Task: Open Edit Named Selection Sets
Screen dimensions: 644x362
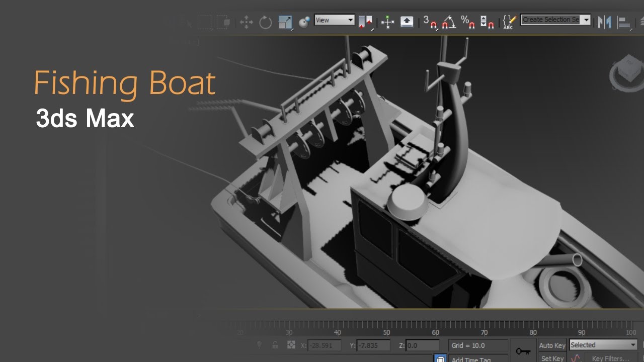Action: [509, 22]
